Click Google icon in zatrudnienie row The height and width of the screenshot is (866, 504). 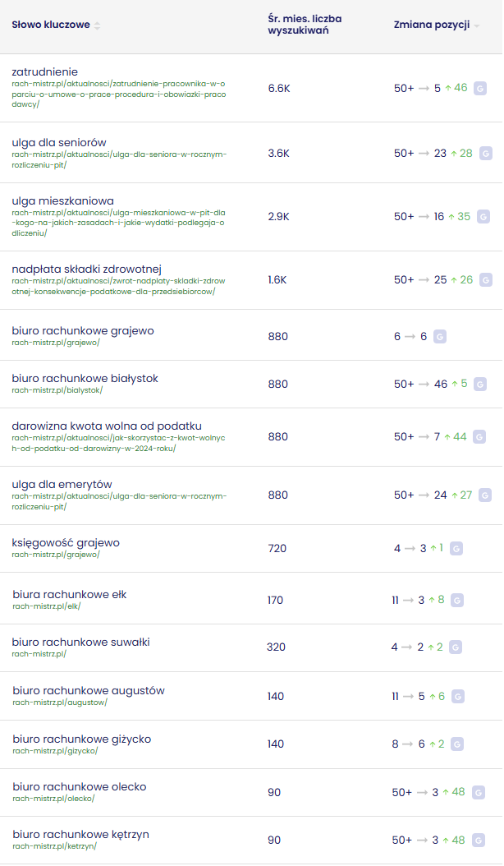[x=480, y=89]
